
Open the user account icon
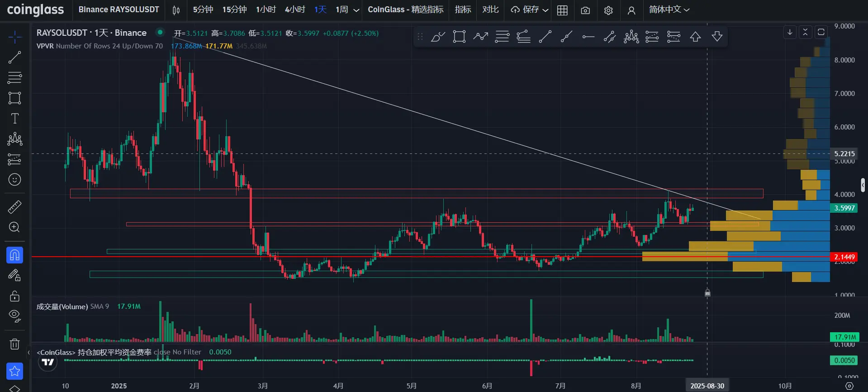631,10
